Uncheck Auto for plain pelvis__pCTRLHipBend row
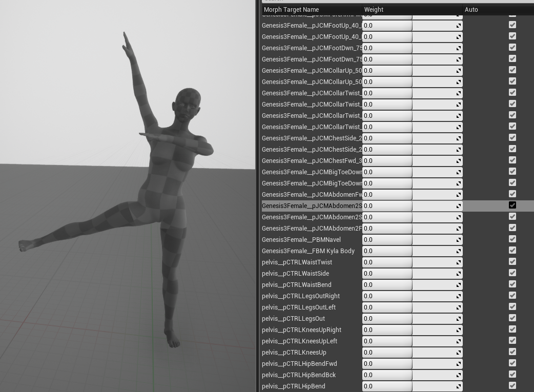534x392 pixels. [x=512, y=385]
